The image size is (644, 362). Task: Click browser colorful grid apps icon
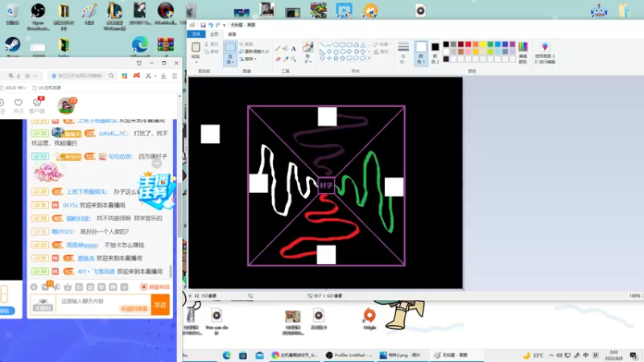pyautogui.click(x=125, y=76)
